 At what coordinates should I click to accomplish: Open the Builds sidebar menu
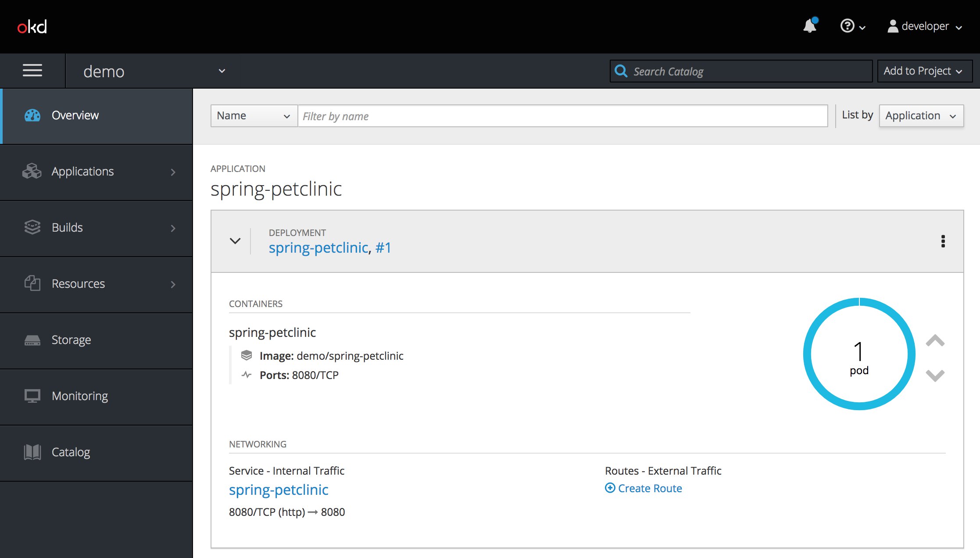[97, 228]
